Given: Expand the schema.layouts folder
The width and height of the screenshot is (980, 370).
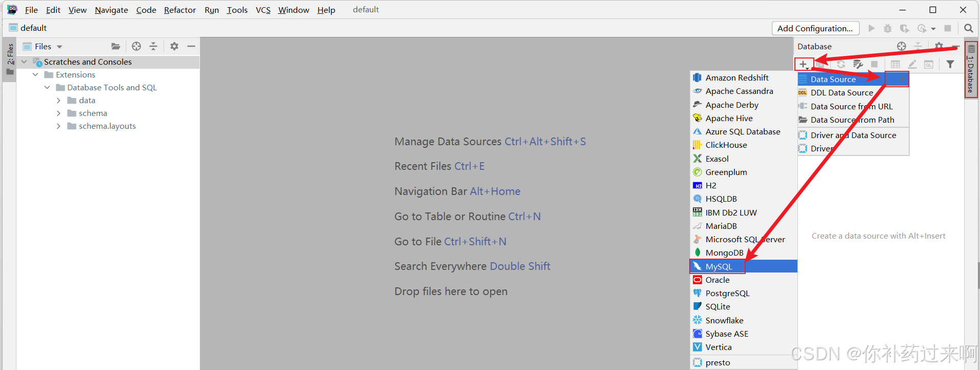Looking at the screenshot, I should 58,126.
